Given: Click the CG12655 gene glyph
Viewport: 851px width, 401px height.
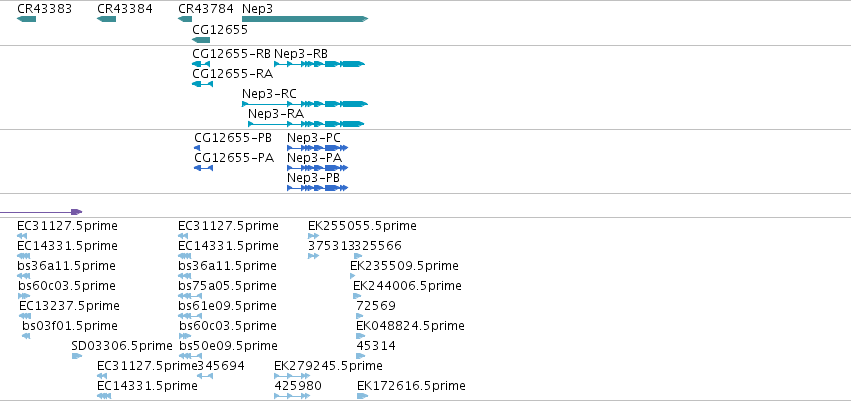Looking at the screenshot, I should tap(201, 40).
